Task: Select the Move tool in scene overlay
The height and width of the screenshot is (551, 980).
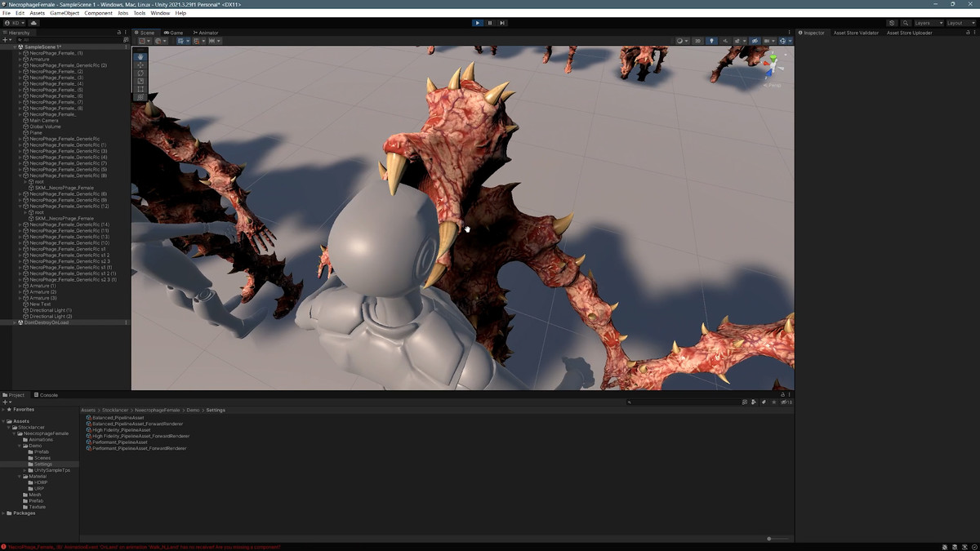Action: click(x=140, y=65)
